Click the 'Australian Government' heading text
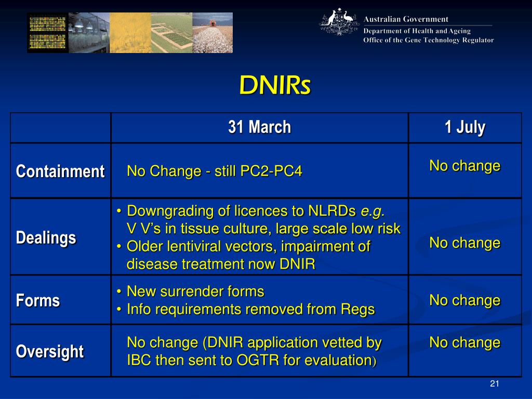The image size is (532, 399). point(406,19)
